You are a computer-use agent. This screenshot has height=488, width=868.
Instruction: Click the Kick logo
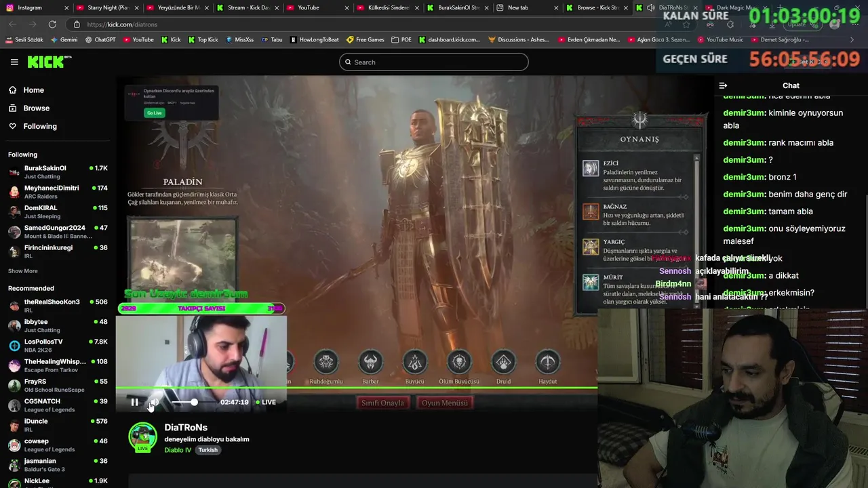(49, 62)
